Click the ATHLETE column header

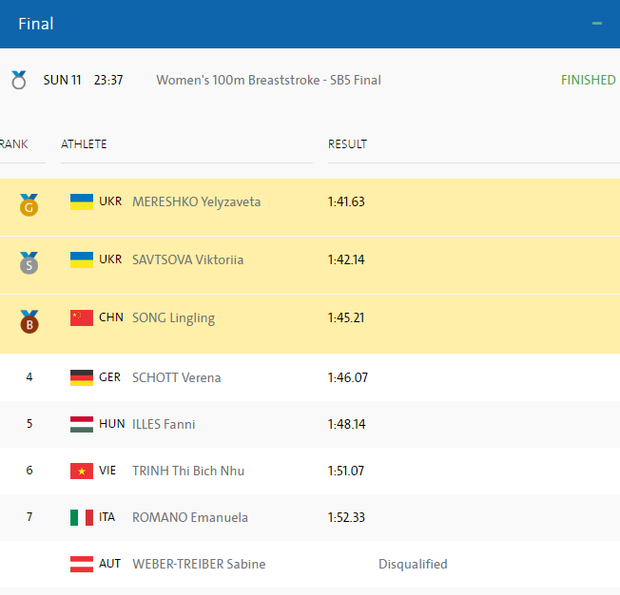84,144
